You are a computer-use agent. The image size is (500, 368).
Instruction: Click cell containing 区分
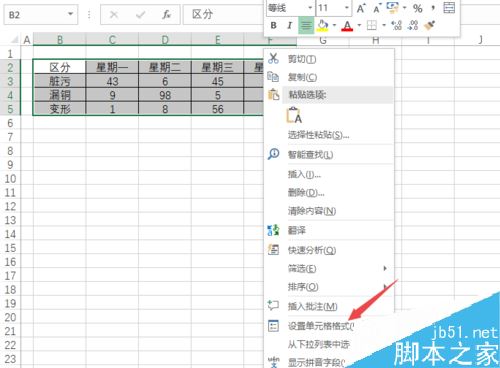(60, 67)
